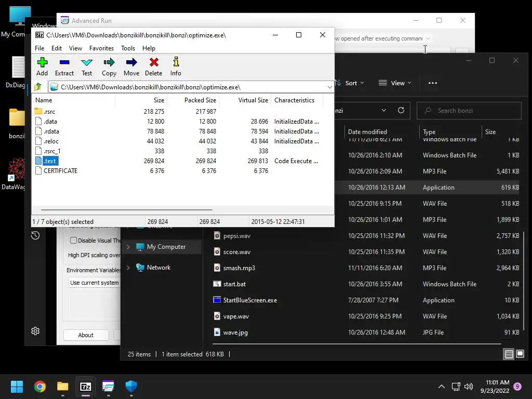Open the Use current system variables dropdown
The image size is (532, 399).
(95, 283)
